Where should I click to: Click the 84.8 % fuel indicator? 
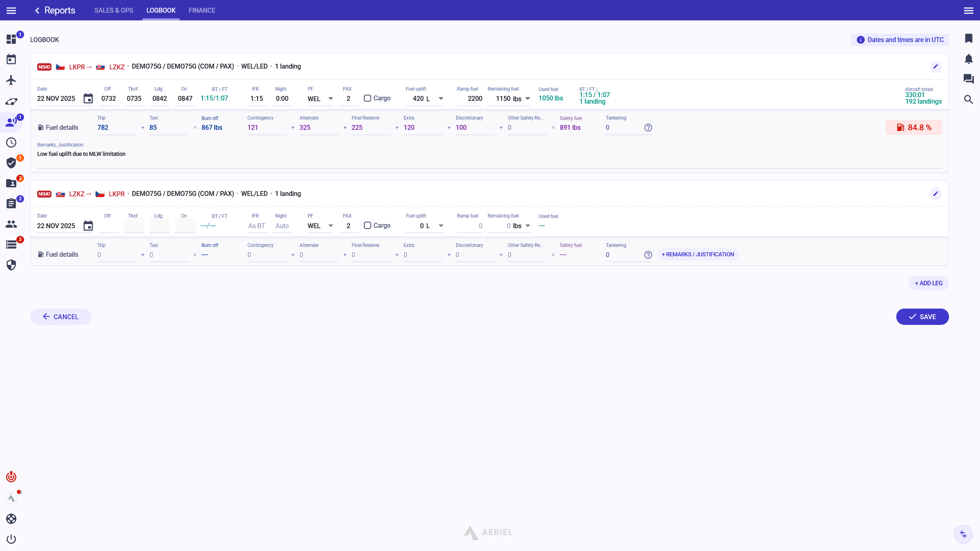[x=914, y=128]
